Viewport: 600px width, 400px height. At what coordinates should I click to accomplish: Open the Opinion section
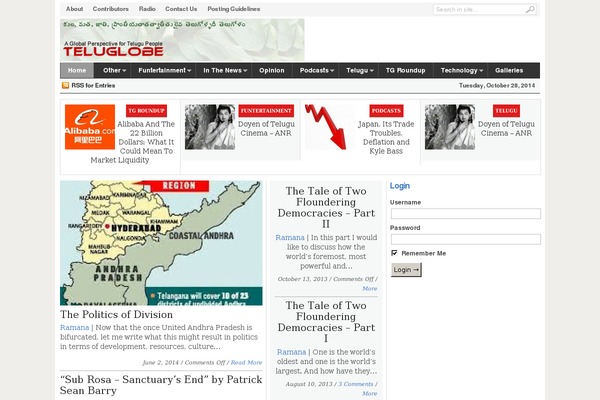(272, 70)
